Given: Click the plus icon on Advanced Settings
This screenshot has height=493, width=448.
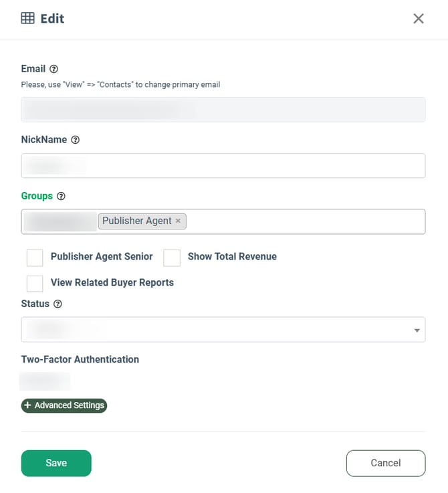Looking at the screenshot, I should pyautogui.click(x=27, y=405).
